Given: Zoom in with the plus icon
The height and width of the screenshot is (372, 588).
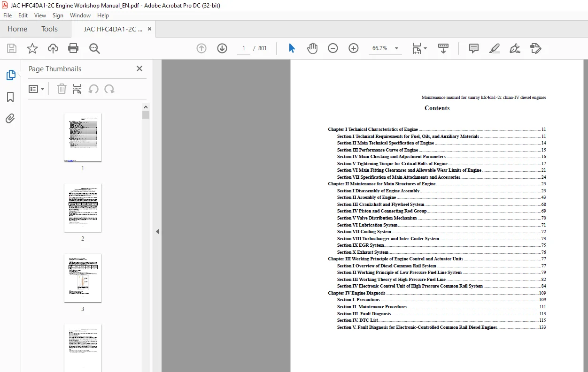Looking at the screenshot, I should 354,48.
